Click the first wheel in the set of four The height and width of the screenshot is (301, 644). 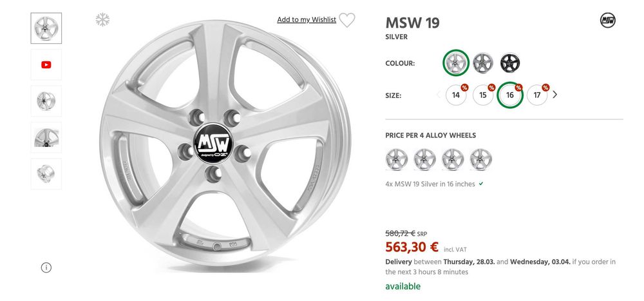pyautogui.click(x=397, y=159)
